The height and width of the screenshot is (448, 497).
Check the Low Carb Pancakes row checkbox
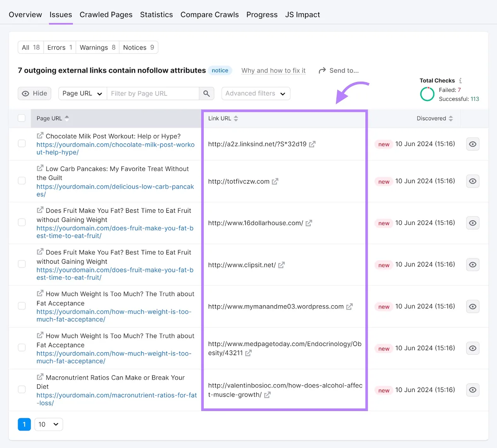click(x=22, y=181)
